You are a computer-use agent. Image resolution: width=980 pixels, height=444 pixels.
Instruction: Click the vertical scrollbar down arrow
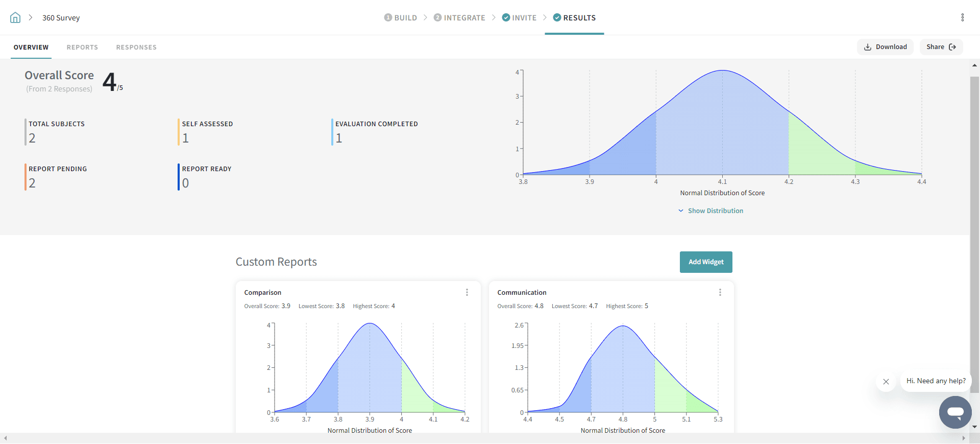974,427
